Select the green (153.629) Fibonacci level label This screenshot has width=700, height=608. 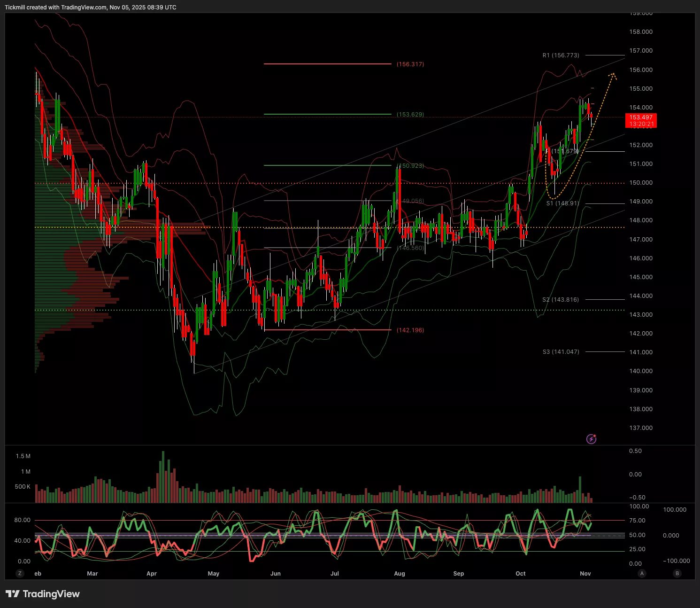click(410, 115)
